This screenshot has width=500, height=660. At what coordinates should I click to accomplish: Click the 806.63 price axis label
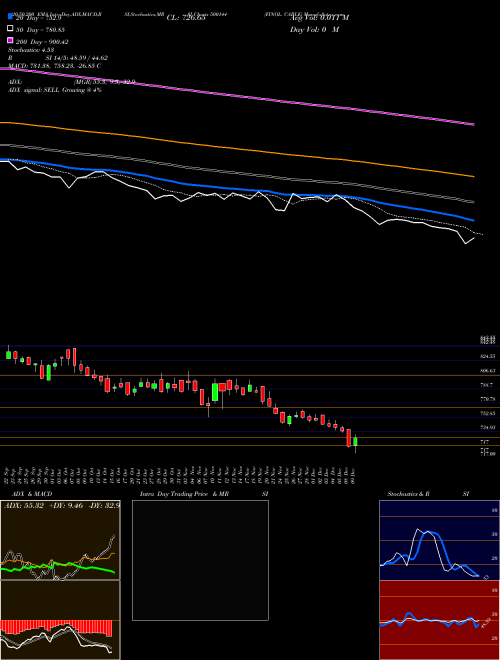488,371
